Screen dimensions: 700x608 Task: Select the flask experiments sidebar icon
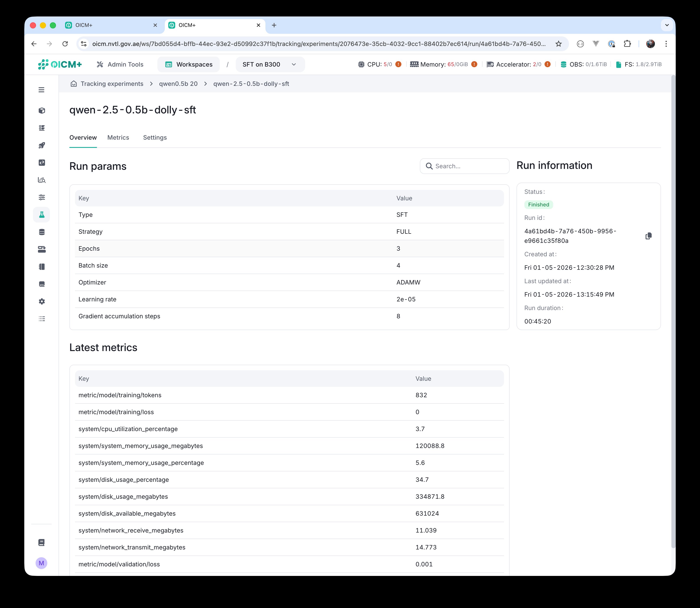tap(42, 215)
